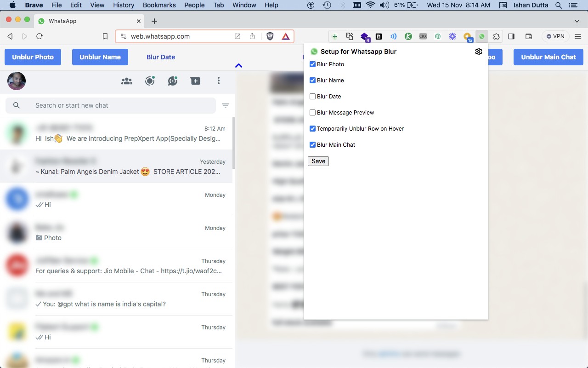Open the Wi-Fi status icon in the menu bar

(x=371, y=5)
